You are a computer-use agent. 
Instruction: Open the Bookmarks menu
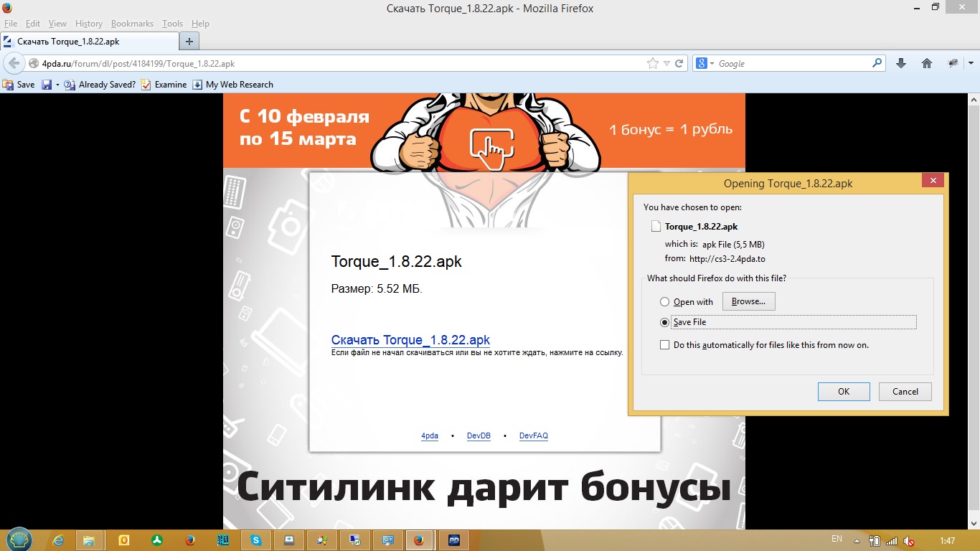pos(133,24)
